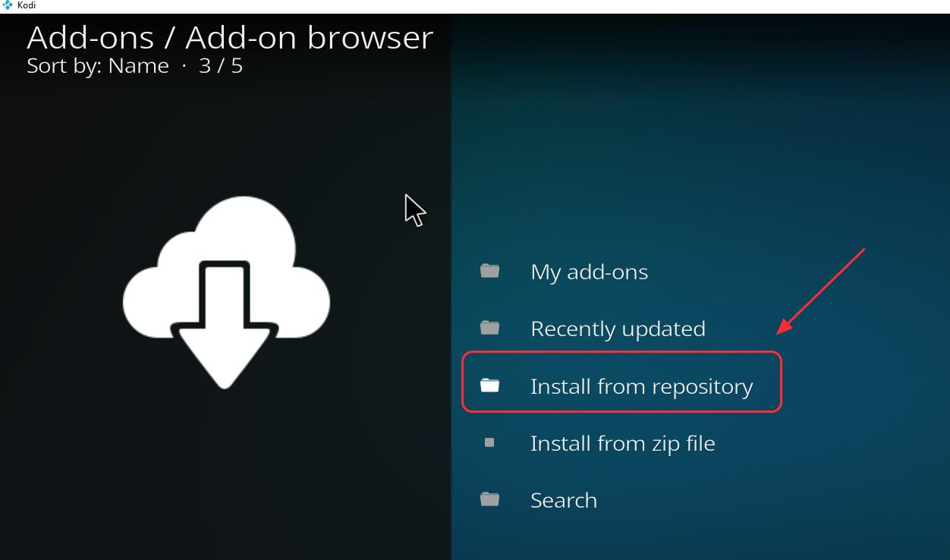The height and width of the screenshot is (560, 950).
Task: Open the Search entry
Action: 563,500
